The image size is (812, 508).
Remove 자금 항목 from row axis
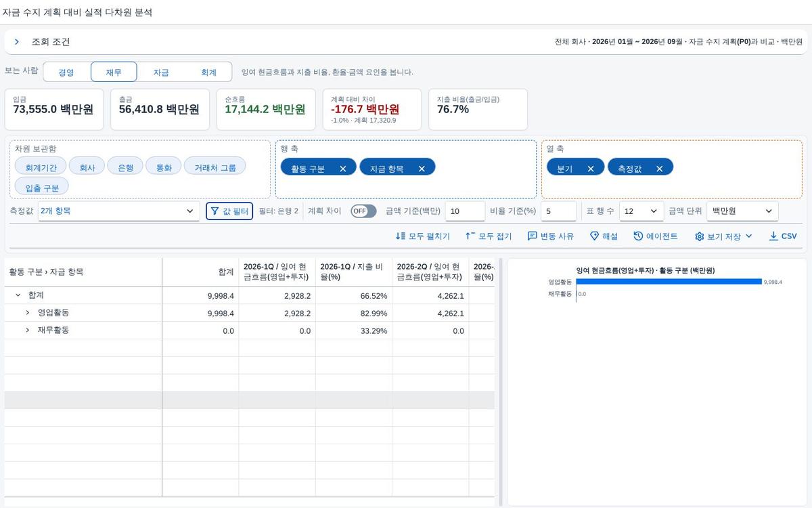point(422,169)
